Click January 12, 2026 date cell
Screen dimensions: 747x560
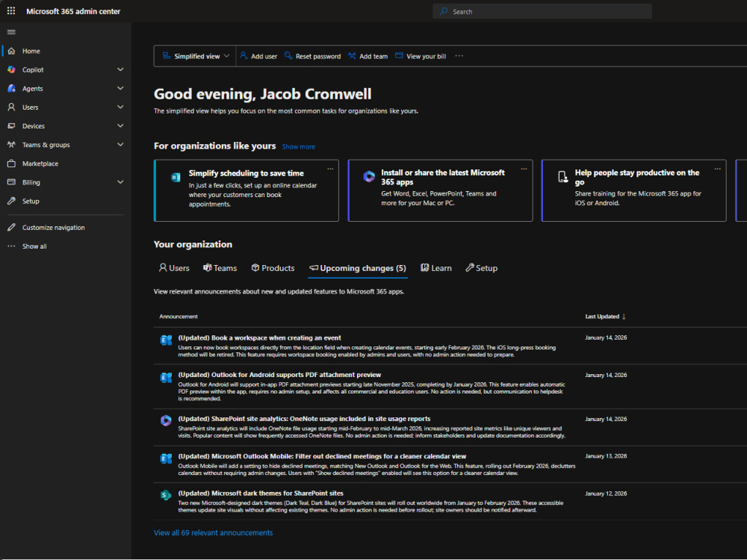(x=606, y=494)
